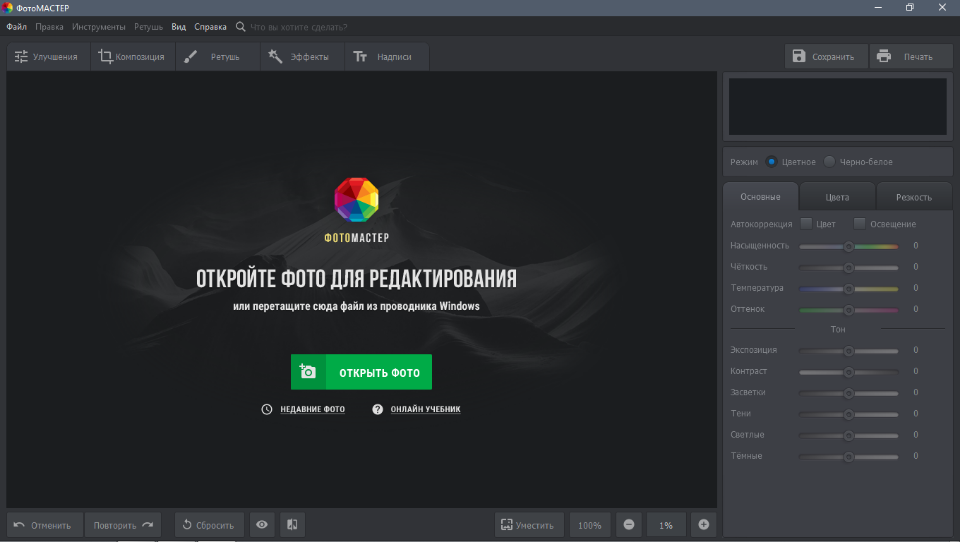Enable the Освещение autocorrection checkbox
The image size is (960, 542).
(x=860, y=224)
